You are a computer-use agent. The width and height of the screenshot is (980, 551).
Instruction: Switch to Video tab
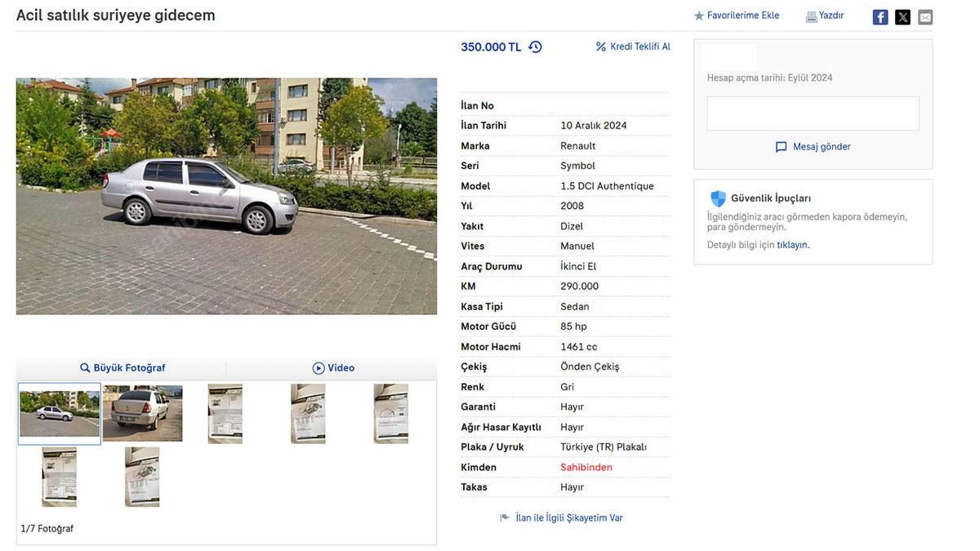pos(333,368)
